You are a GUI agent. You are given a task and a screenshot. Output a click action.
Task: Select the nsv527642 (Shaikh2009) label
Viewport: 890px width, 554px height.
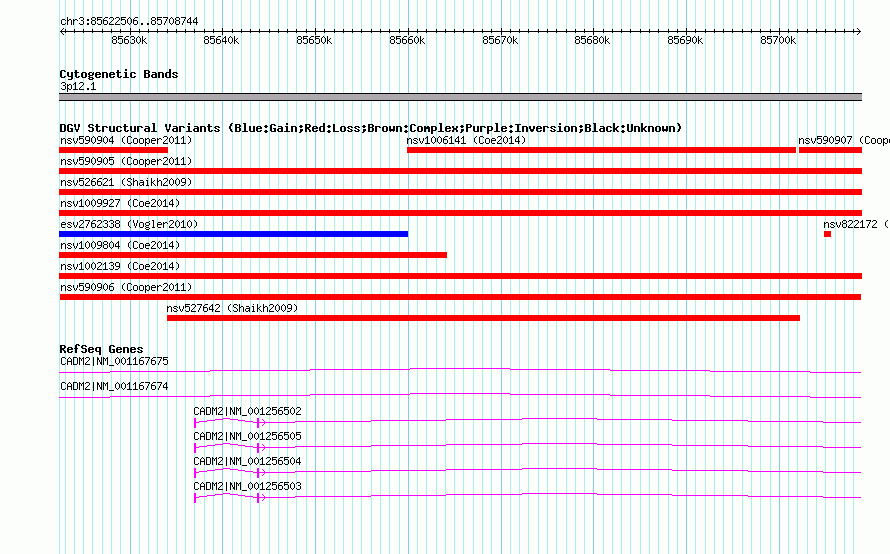(x=232, y=308)
